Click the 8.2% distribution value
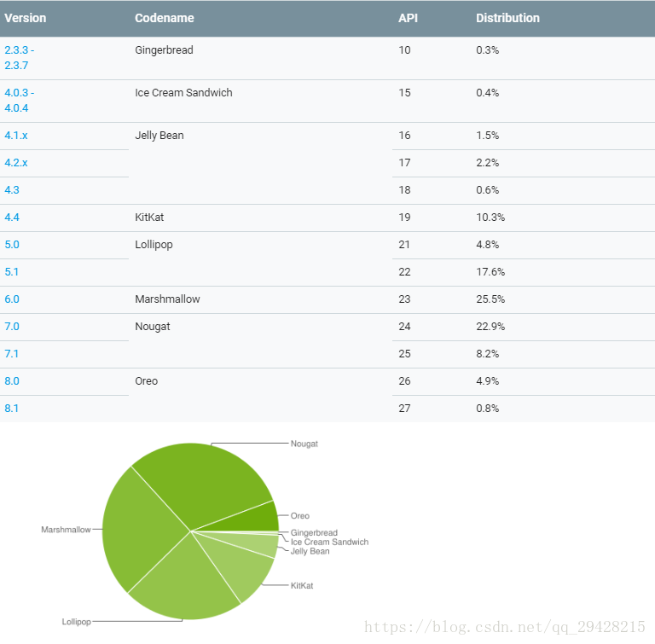 pyautogui.click(x=488, y=353)
